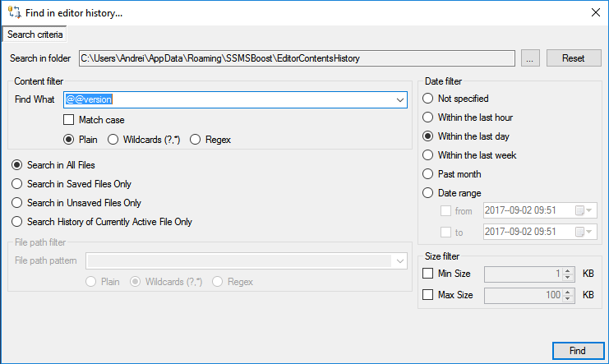Enable the Match case checkbox
The image size is (609, 364).
click(69, 120)
